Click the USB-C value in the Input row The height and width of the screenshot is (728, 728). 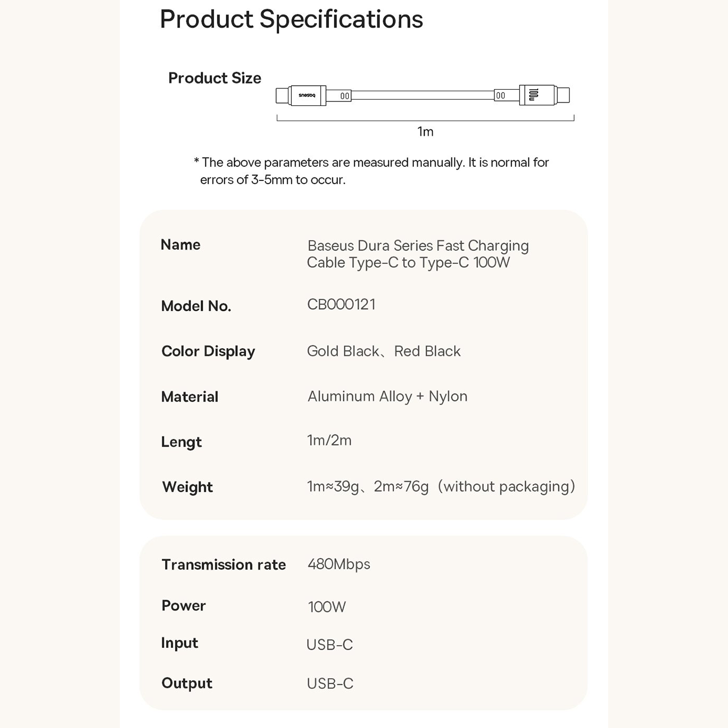tap(329, 645)
